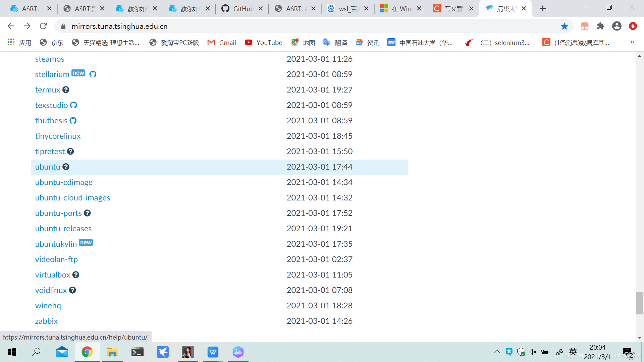Viewport: 644px width, 362px height.
Task: Open the virtualbox help icon
Action: click(x=76, y=275)
